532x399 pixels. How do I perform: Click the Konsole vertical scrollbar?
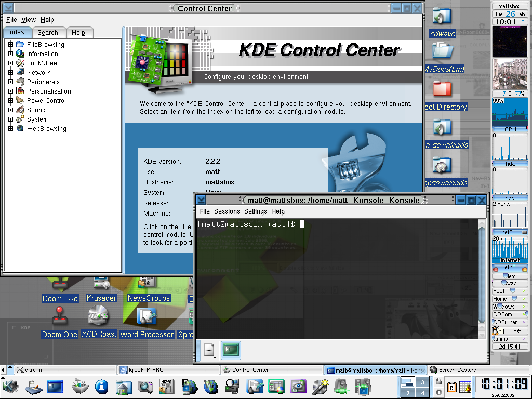click(482, 275)
